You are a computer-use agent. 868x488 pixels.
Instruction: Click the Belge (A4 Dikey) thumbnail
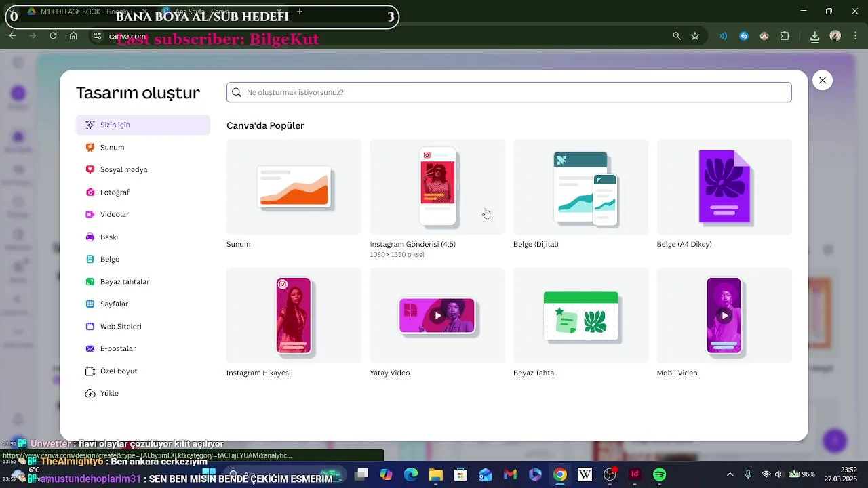point(724,186)
